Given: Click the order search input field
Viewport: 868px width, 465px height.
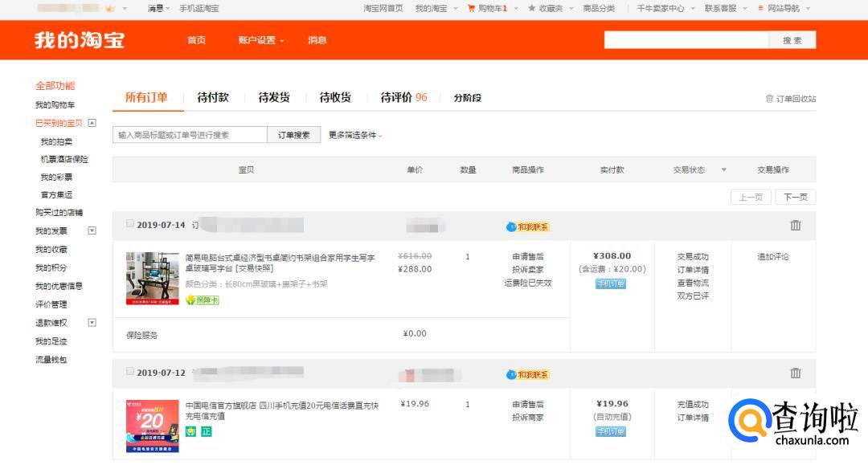Looking at the screenshot, I should [190, 135].
